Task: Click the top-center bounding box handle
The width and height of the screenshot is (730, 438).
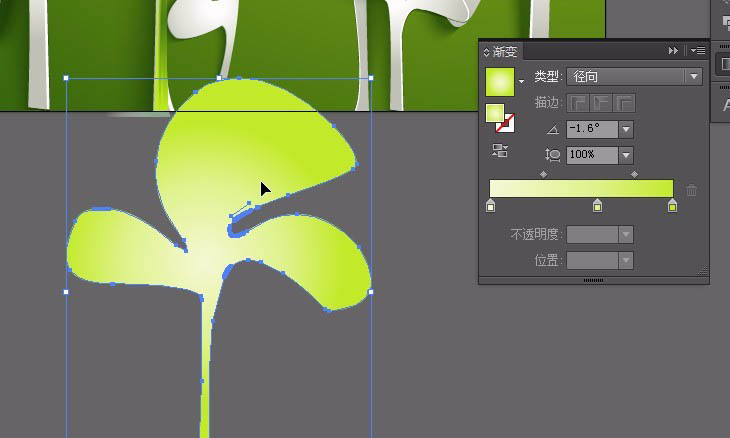Action: 219,78
